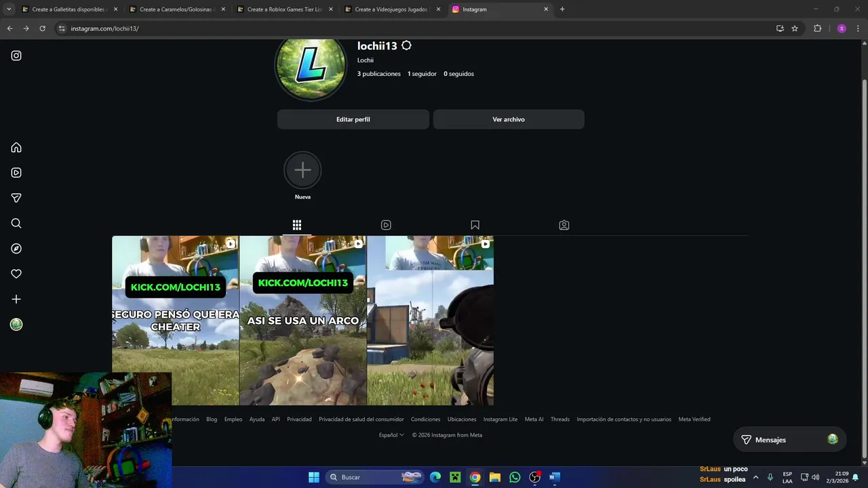
Task: Open Ayuda footer link
Action: click(x=257, y=420)
